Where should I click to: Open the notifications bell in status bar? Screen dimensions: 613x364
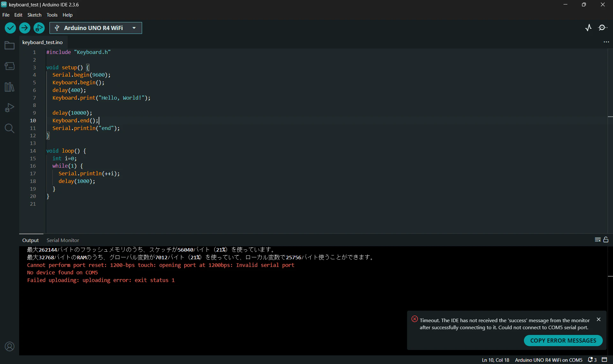[592, 360]
